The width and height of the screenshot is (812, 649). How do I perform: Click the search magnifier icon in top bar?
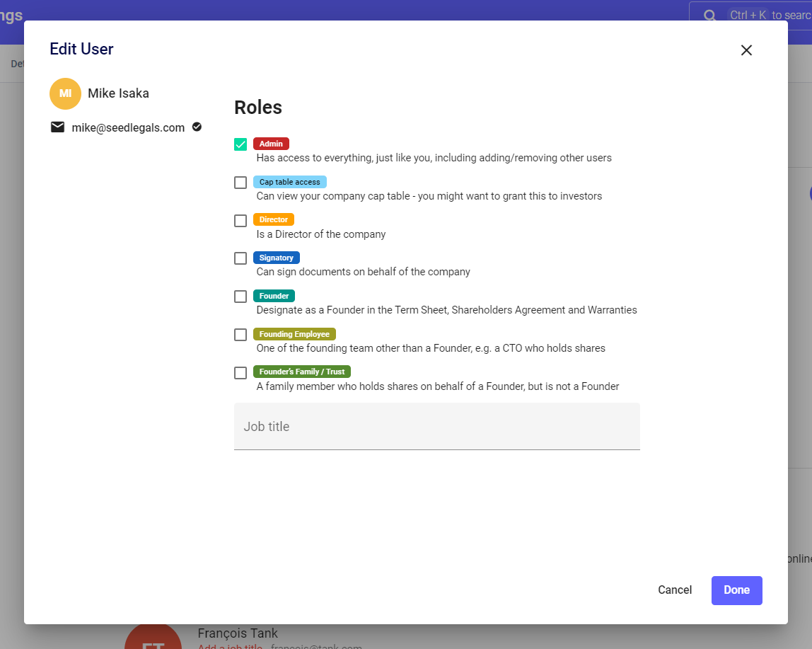[709, 15]
